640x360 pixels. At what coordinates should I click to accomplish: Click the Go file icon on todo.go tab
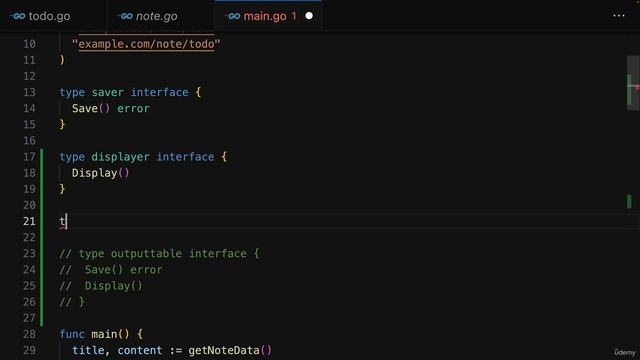coord(18,16)
